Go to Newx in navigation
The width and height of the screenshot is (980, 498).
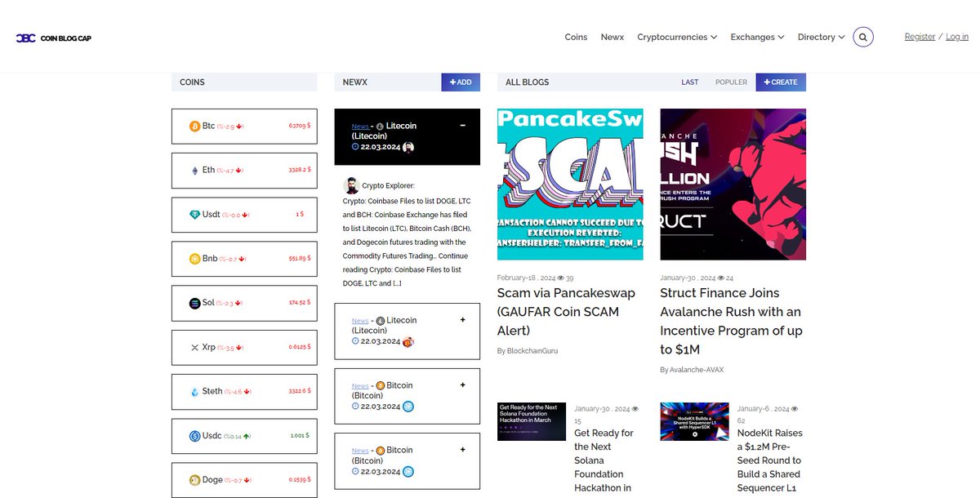(x=612, y=37)
